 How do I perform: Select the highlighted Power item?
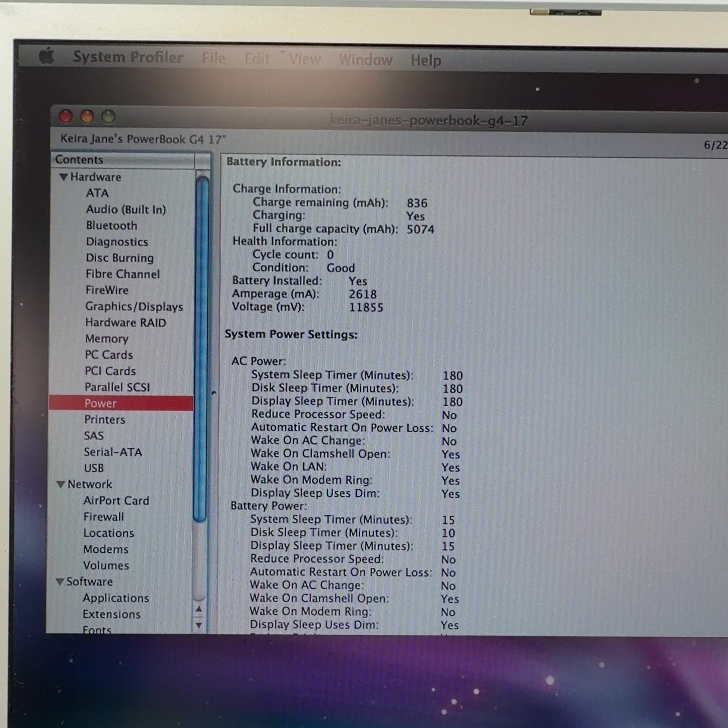[x=121, y=403]
